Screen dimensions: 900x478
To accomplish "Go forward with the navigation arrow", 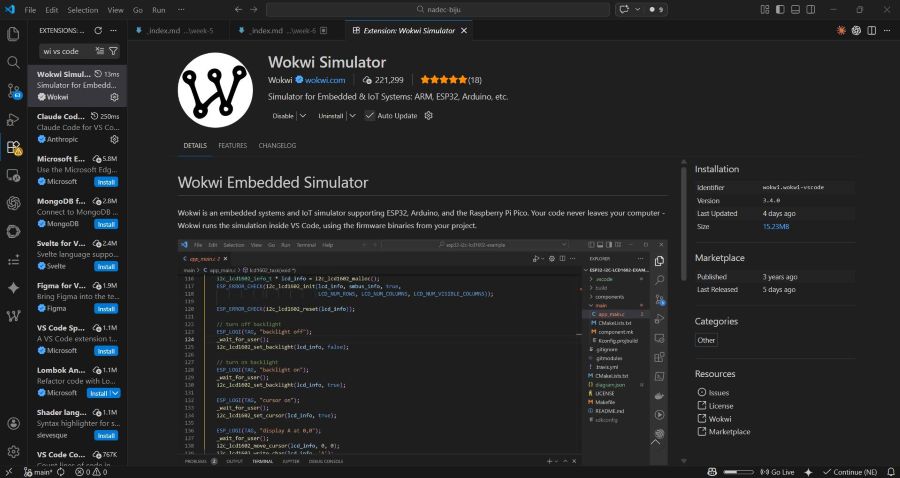I will [254, 10].
